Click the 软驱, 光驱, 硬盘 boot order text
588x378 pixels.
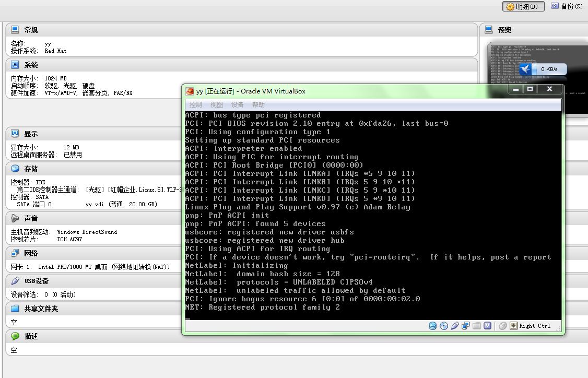click(x=70, y=86)
